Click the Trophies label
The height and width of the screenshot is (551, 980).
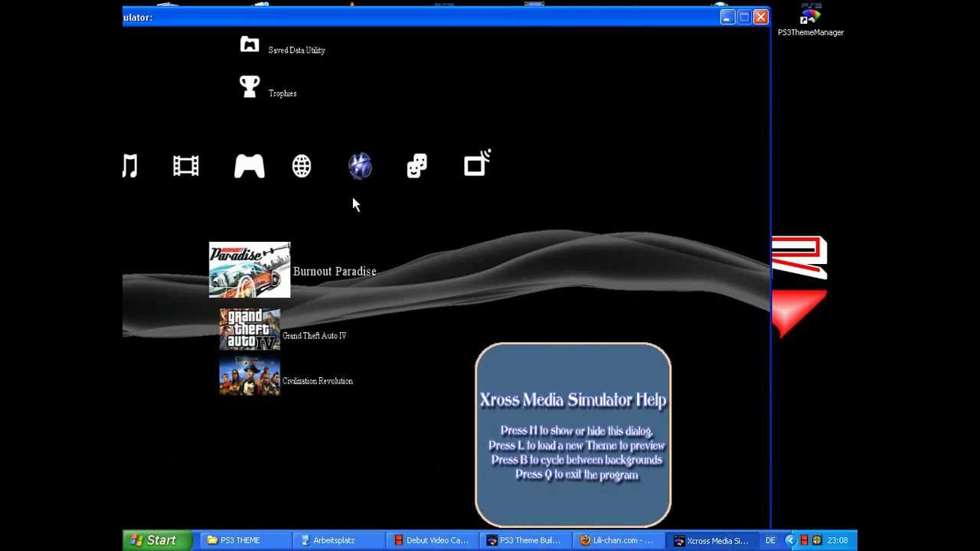click(x=283, y=93)
